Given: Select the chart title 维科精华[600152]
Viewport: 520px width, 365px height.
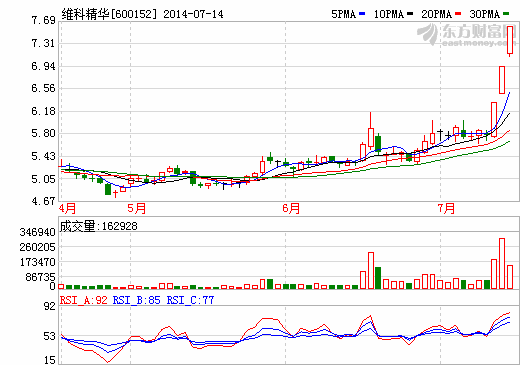Looking at the screenshot, I should (109, 14).
